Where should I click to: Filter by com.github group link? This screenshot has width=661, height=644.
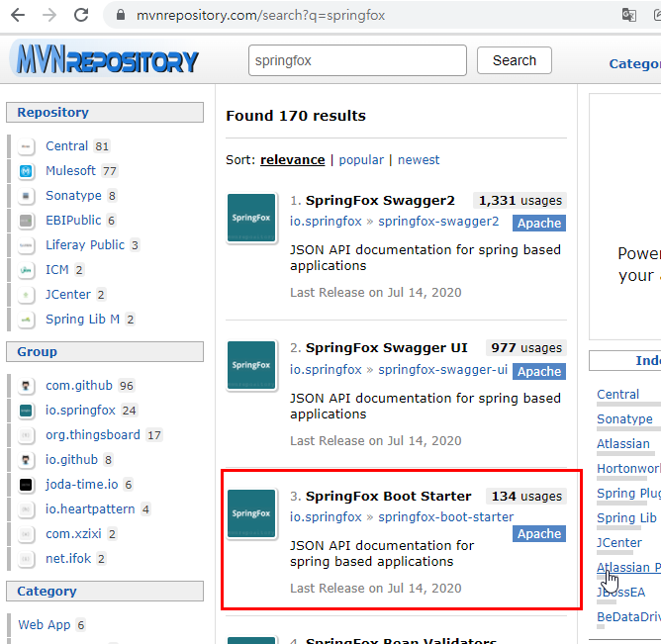click(79, 386)
